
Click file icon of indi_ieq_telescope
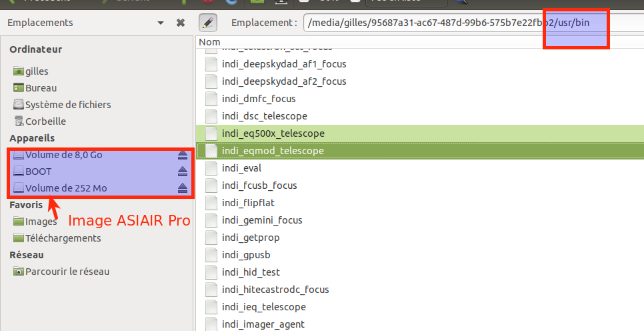click(x=211, y=307)
